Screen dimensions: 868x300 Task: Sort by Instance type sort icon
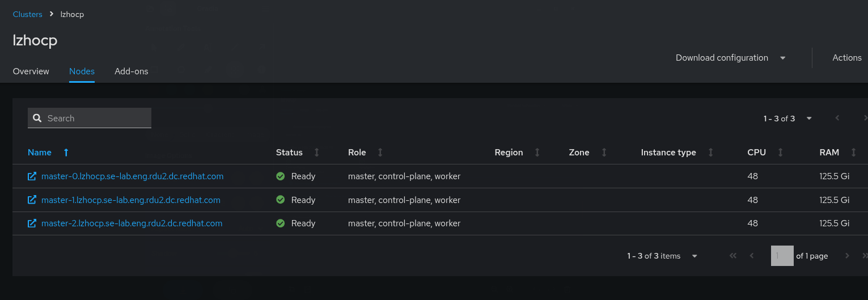pyautogui.click(x=711, y=153)
